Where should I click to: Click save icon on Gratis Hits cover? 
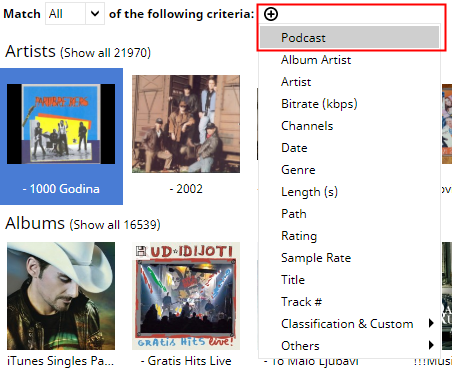point(141,251)
